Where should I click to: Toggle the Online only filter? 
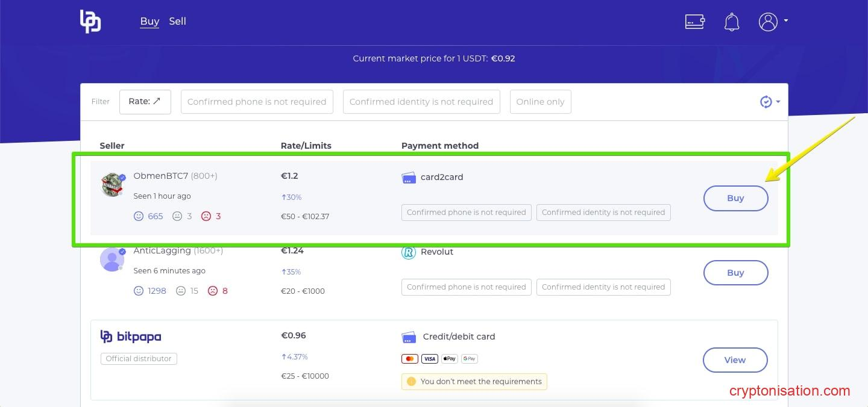coord(540,102)
